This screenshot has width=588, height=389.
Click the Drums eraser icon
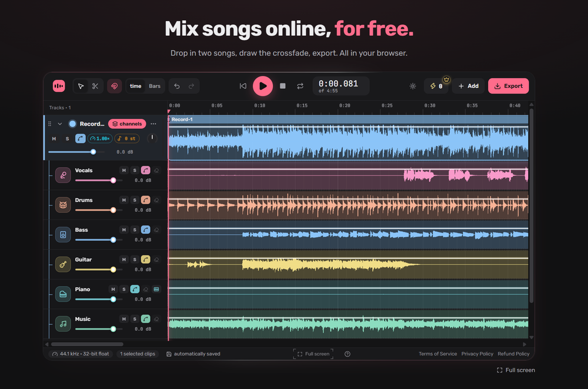click(156, 200)
